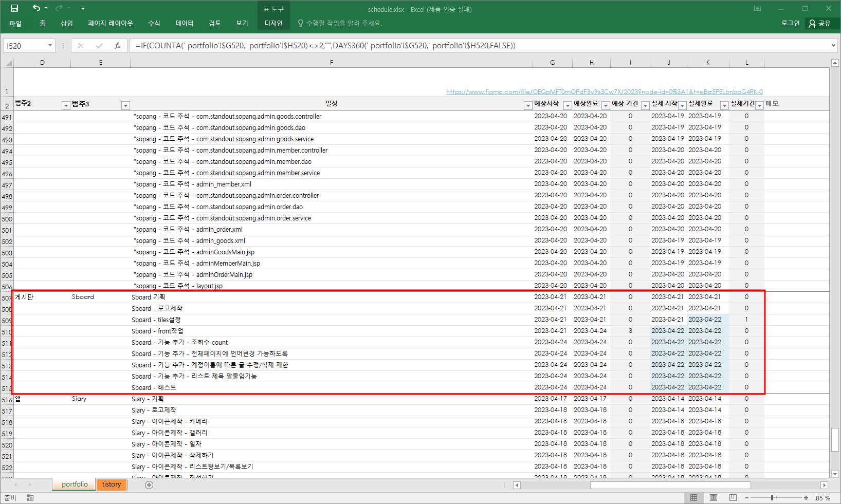Open the 데이터 ribbon tab
This screenshot has height=504, width=841.
[x=184, y=23]
